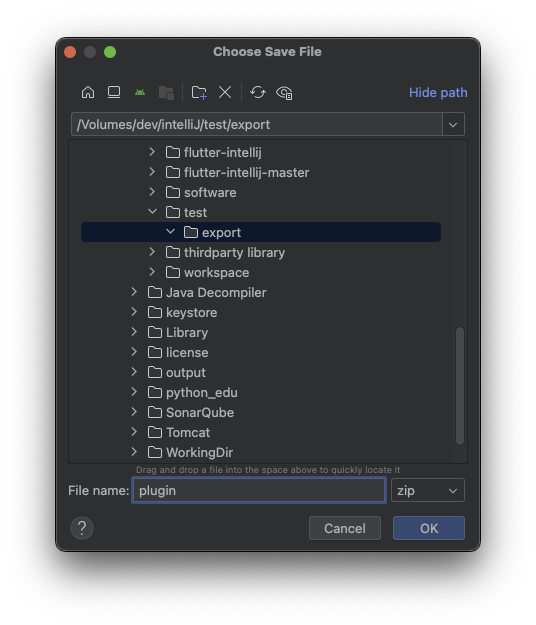Expand the Library folder chevron

tap(134, 332)
